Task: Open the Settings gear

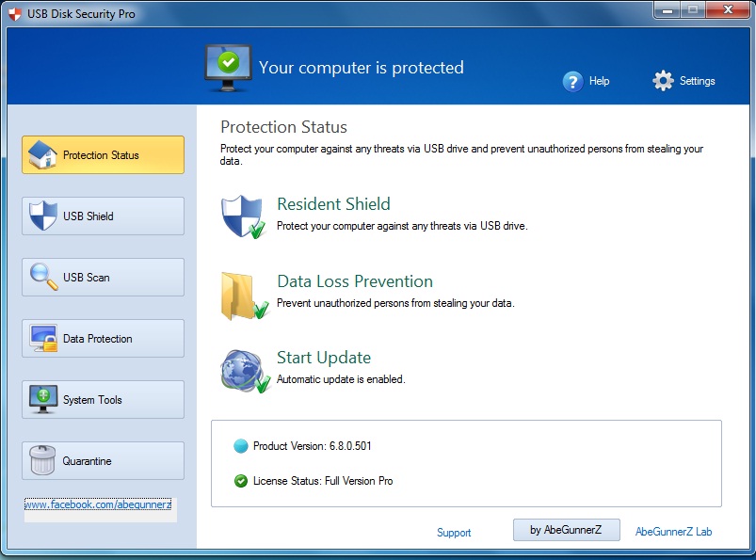Action: (662, 81)
